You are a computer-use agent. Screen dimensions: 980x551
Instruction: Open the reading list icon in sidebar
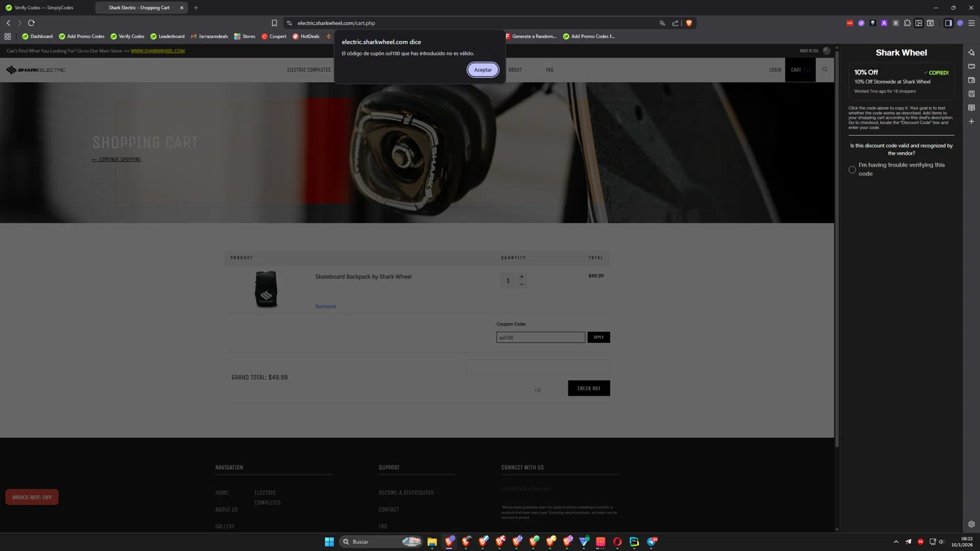[972, 108]
